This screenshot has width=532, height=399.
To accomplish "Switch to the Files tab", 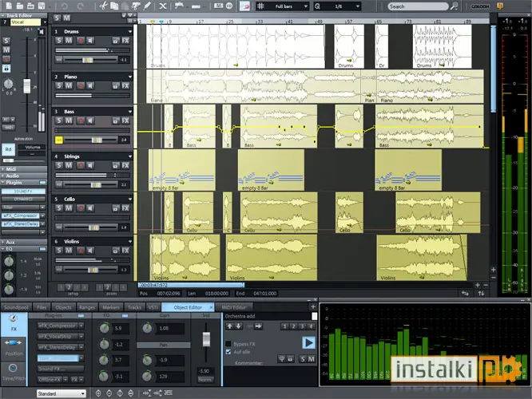I will [42, 307].
